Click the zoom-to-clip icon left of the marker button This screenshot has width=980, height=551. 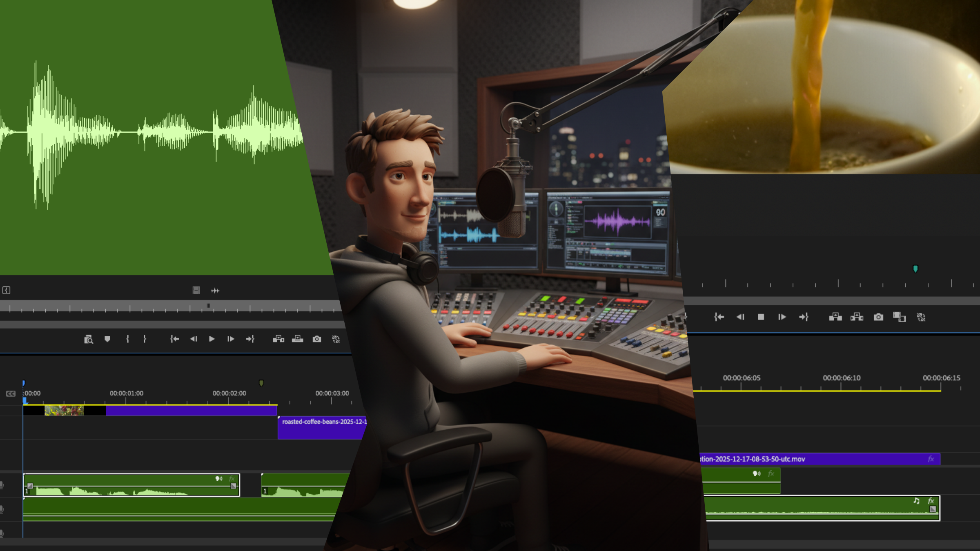(90, 339)
